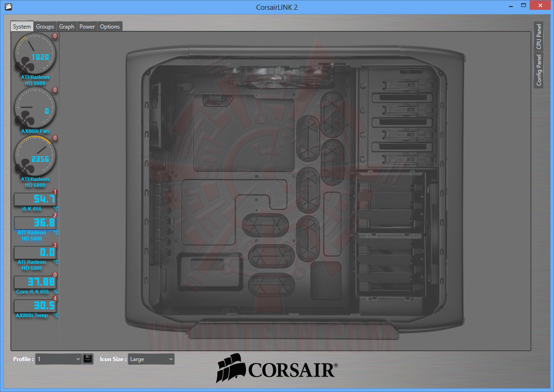Click the CorsairLINK app icon in title bar
This screenshot has height=392, width=554.
(8, 7)
